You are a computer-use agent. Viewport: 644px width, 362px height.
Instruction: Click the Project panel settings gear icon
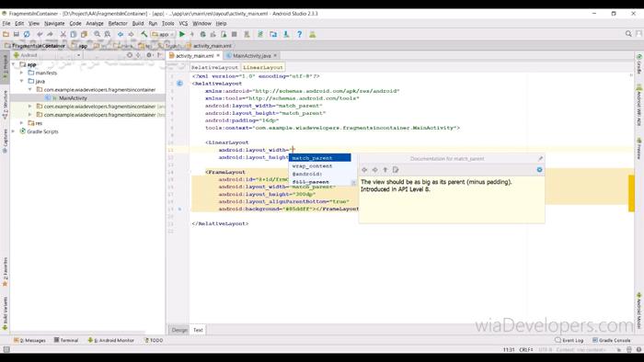(x=149, y=55)
